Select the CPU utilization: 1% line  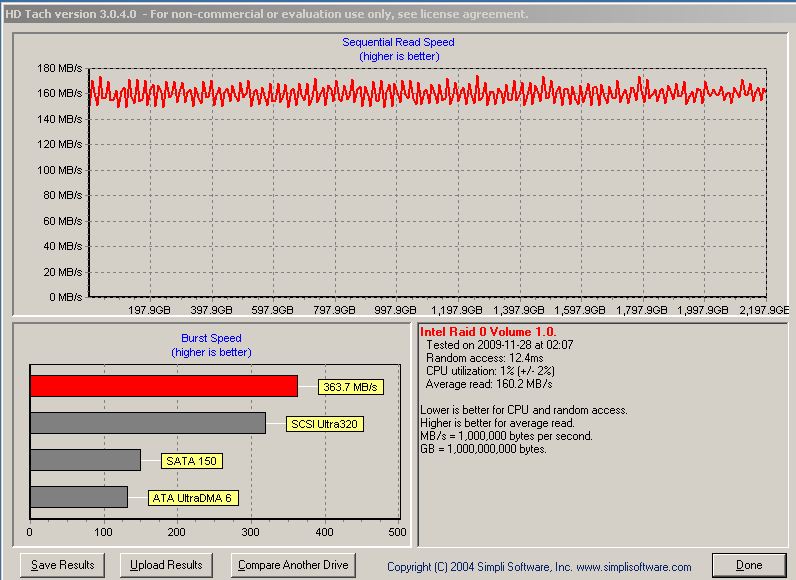pyautogui.click(x=490, y=371)
